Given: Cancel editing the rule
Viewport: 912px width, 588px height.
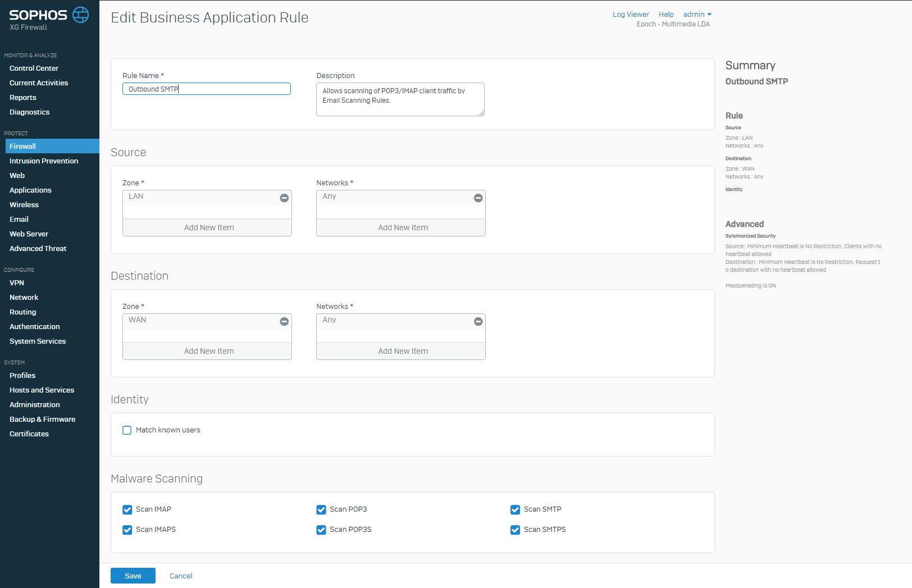Looking at the screenshot, I should click(181, 576).
